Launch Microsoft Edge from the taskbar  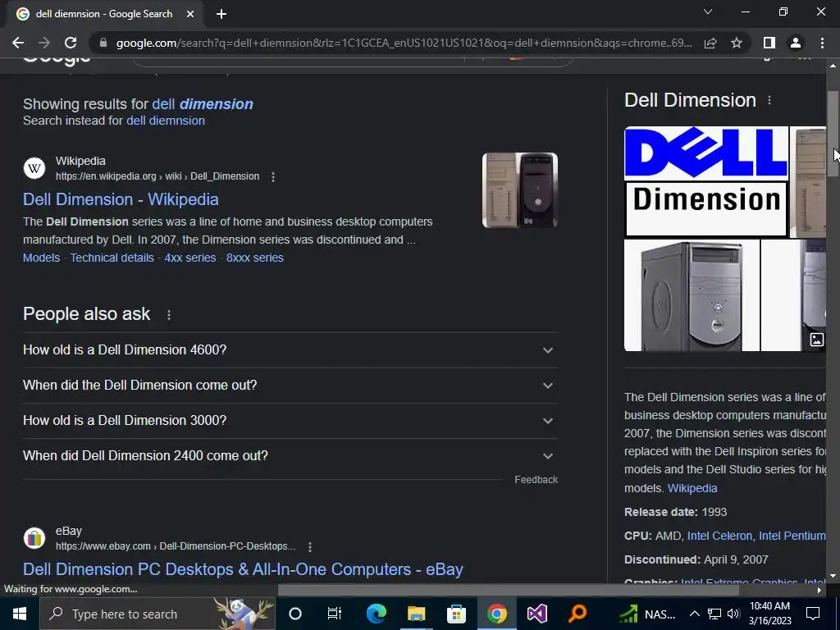coord(376,614)
